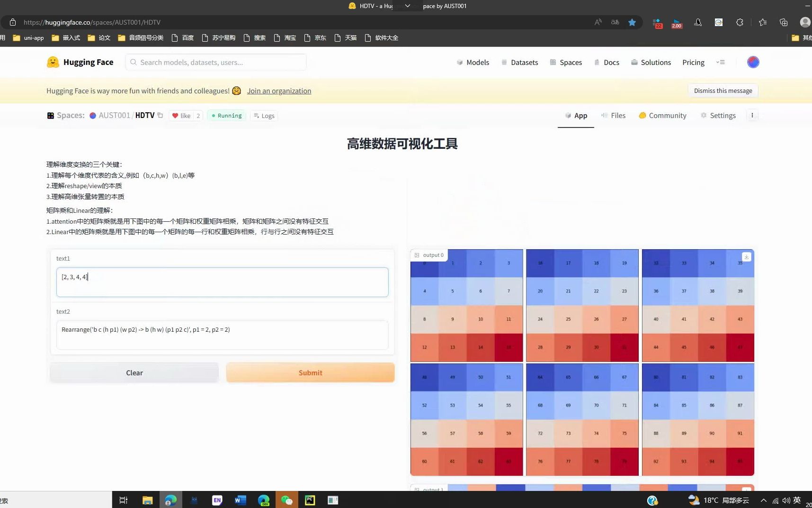Toggle read aloud in address bar
812x508 pixels.
coord(598,22)
